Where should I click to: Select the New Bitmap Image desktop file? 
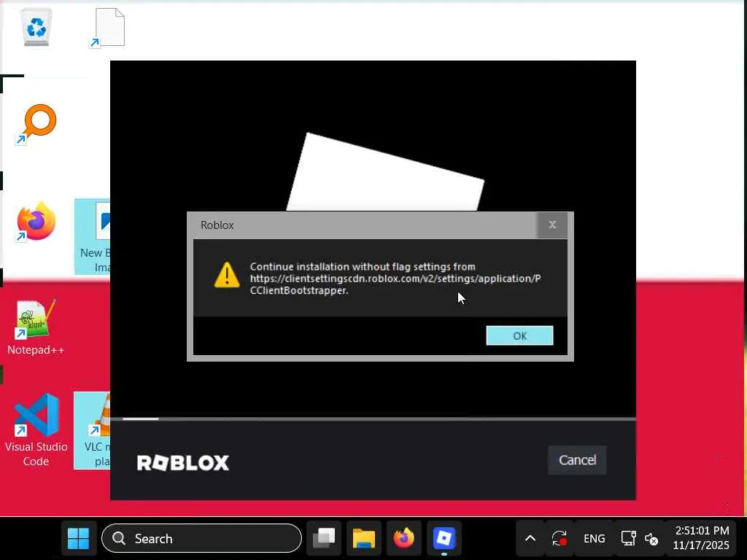93,237
